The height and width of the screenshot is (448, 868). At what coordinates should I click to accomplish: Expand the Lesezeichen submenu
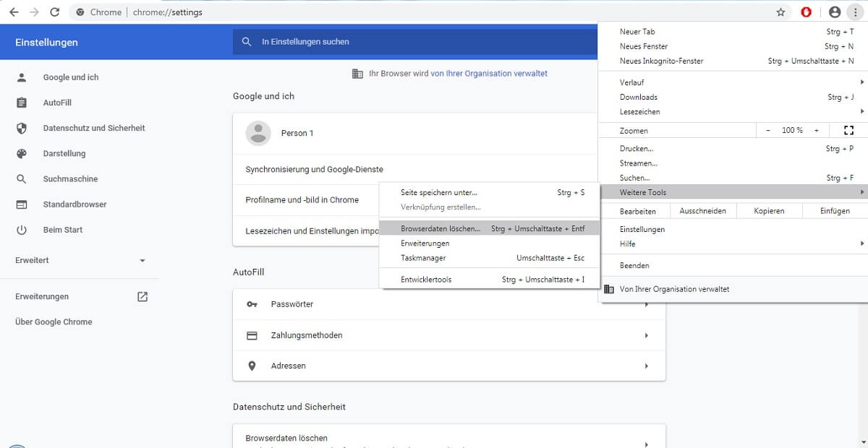pos(733,111)
